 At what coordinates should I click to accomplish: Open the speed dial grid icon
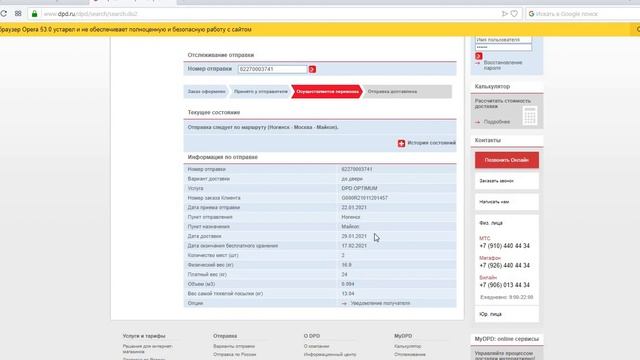click(x=18, y=13)
